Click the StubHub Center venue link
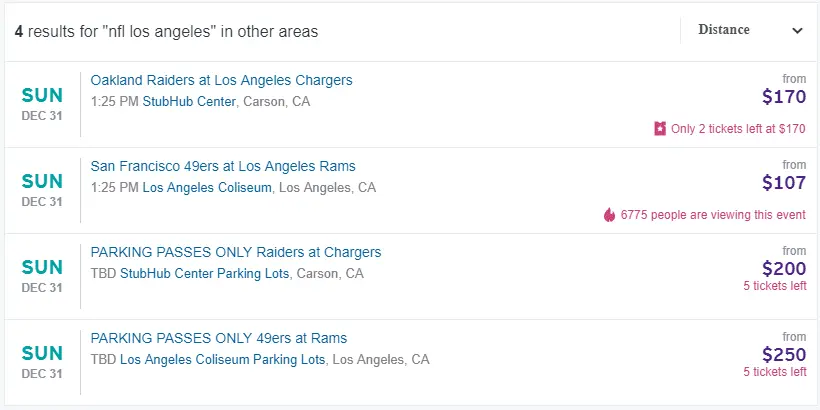The height and width of the screenshot is (410, 820). click(189, 101)
